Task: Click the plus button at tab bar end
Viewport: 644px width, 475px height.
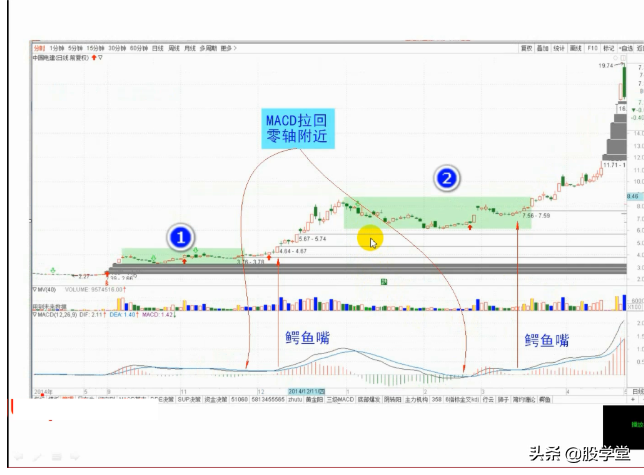Action: pos(633,399)
